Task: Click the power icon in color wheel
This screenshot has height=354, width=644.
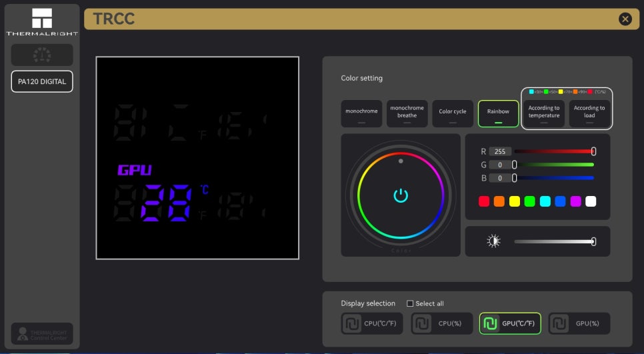Action: [400, 195]
